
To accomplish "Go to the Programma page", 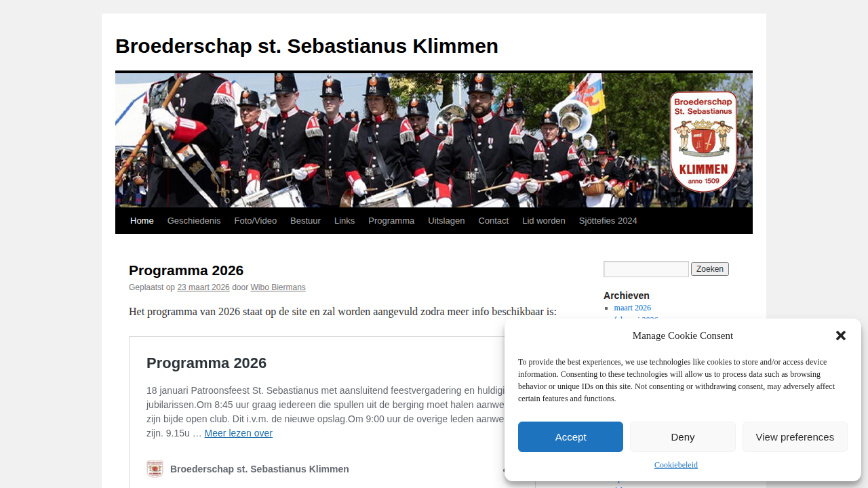I will [391, 220].
